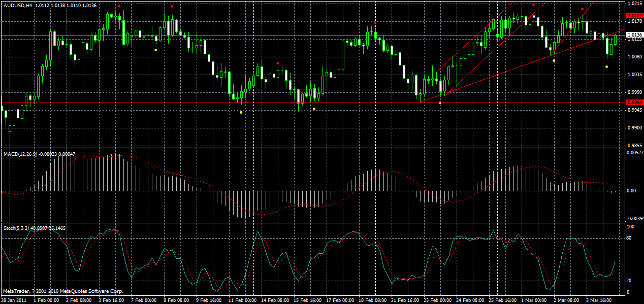
Task: Click the red dot above the 25 Feb peak
Action: coord(534,5)
